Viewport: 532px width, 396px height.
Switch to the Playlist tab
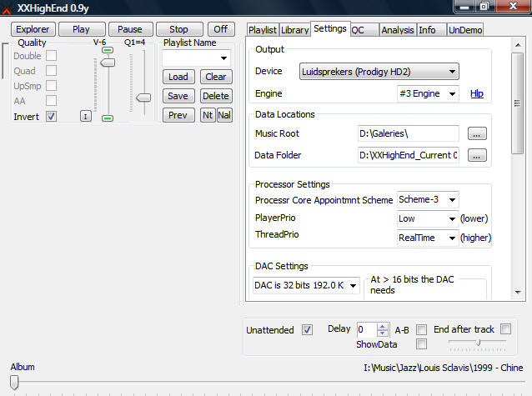(x=263, y=30)
